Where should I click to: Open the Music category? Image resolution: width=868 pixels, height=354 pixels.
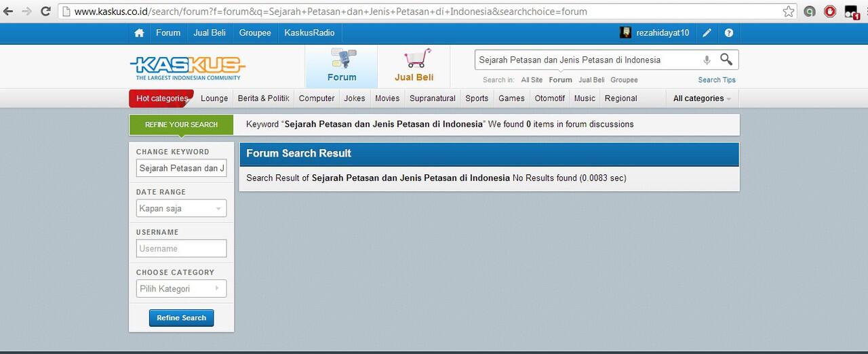click(585, 98)
